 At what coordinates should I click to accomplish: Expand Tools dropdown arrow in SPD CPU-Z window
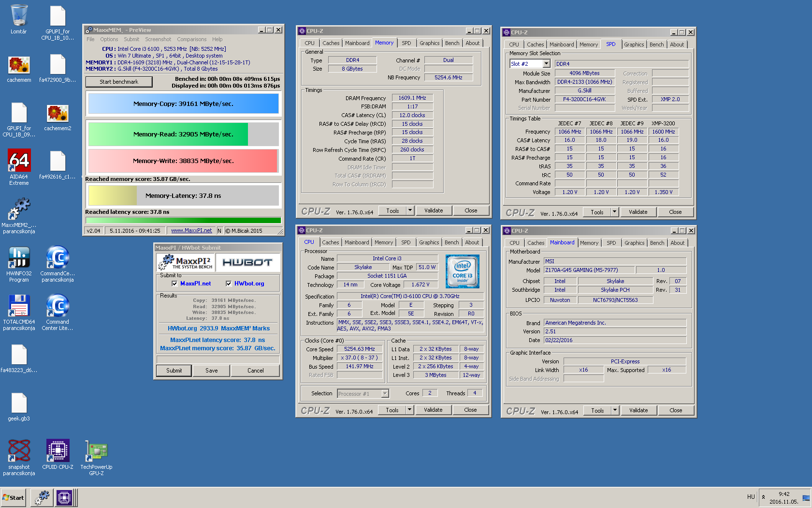(614, 212)
